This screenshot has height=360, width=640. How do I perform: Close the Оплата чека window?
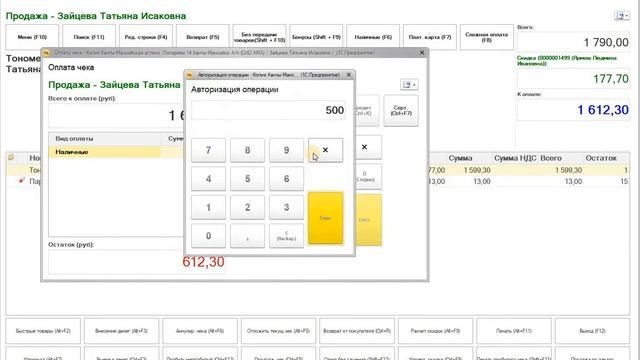point(422,53)
